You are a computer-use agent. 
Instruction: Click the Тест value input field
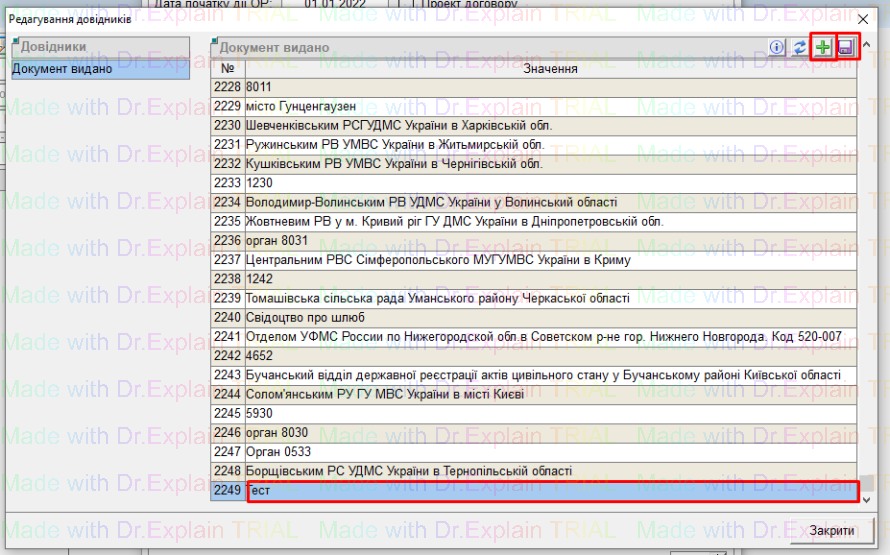pos(550,491)
